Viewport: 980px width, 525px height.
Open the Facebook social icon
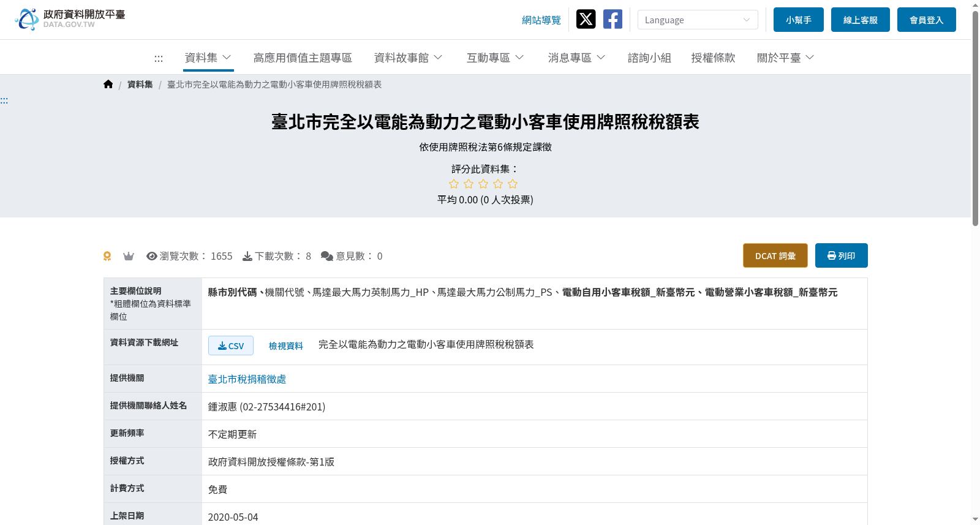click(612, 20)
